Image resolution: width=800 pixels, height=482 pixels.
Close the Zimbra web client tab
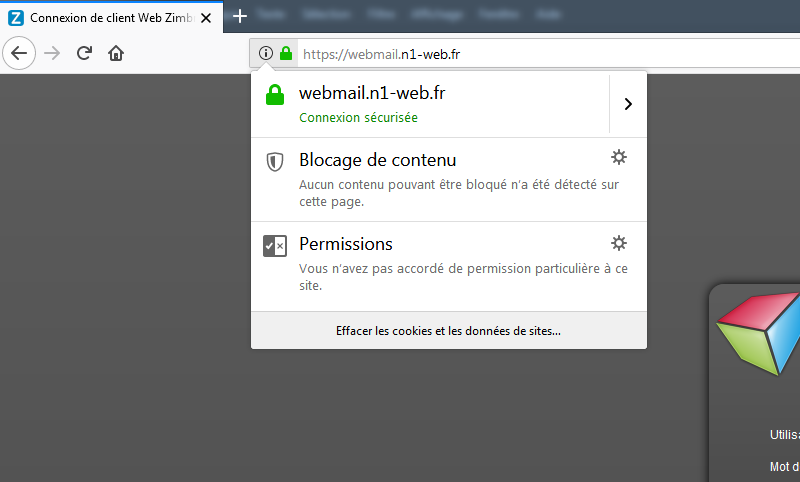tap(206, 18)
